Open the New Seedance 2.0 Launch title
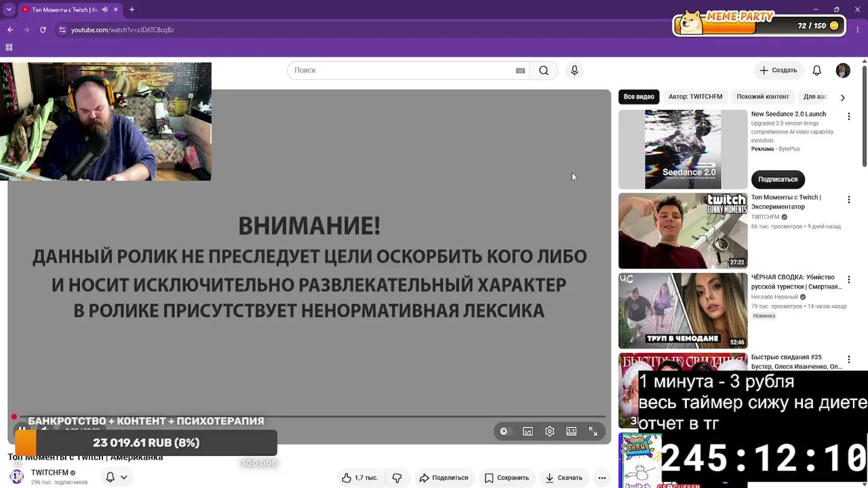 point(789,115)
